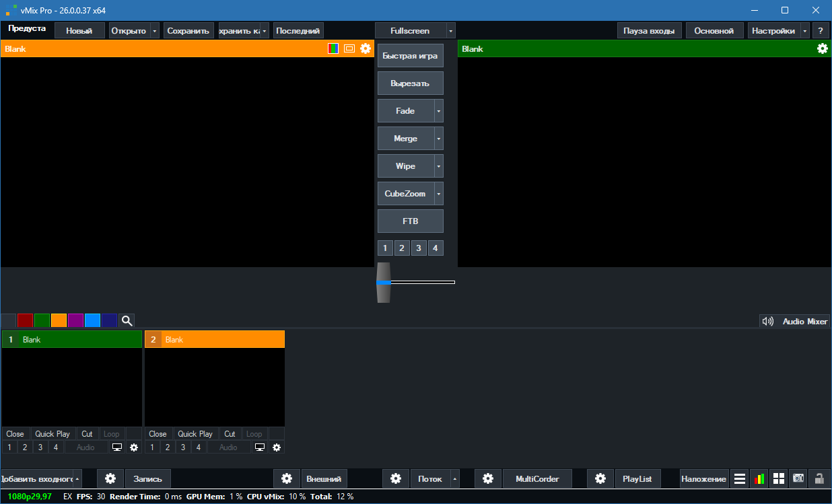Open the gear settings on Output window

822,48
